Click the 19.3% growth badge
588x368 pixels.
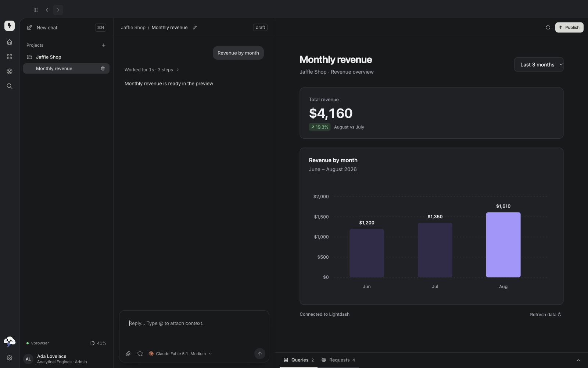(320, 127)
